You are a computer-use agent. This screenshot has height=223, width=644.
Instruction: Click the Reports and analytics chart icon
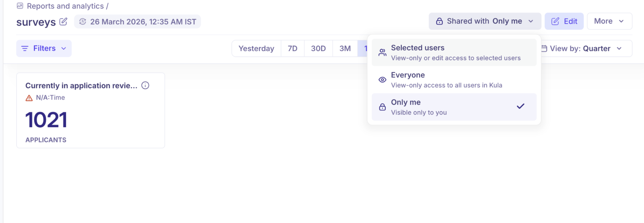point(20,6)
